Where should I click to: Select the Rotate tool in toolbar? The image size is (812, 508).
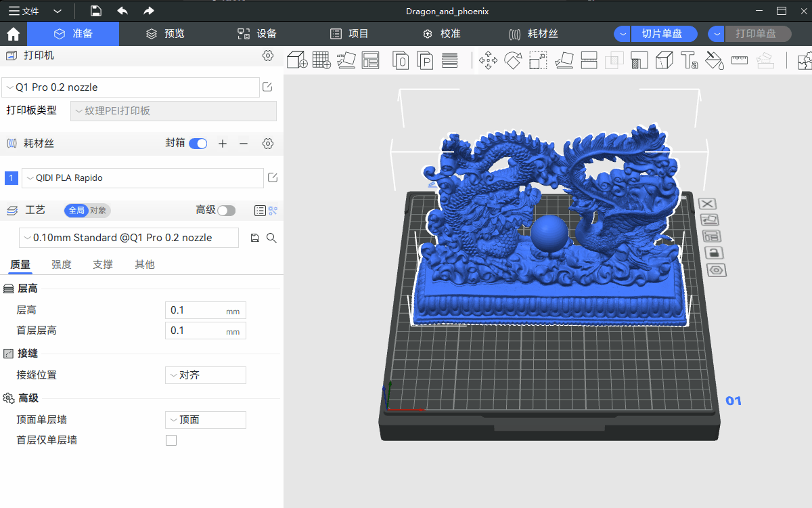513,60
